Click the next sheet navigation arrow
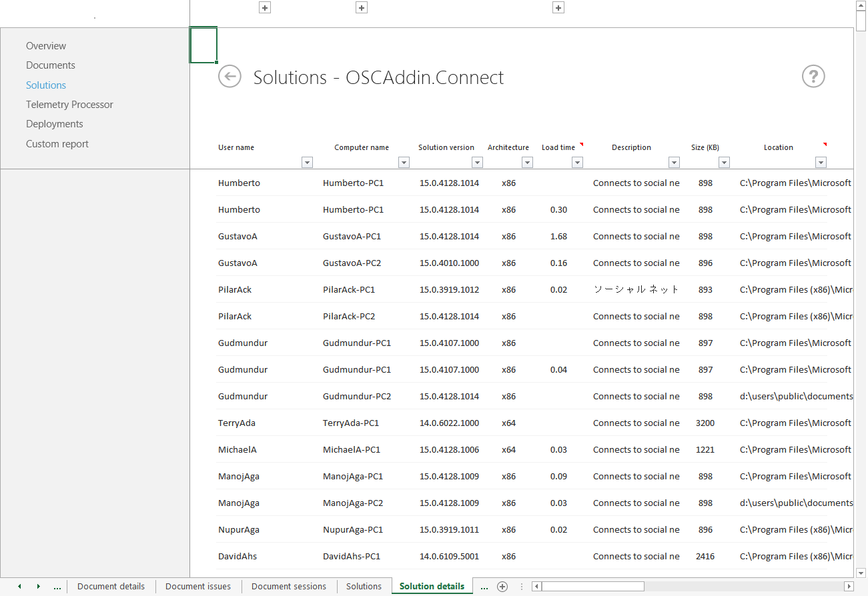868x596 pixels. pyautogui.click(x=37, y=586)
